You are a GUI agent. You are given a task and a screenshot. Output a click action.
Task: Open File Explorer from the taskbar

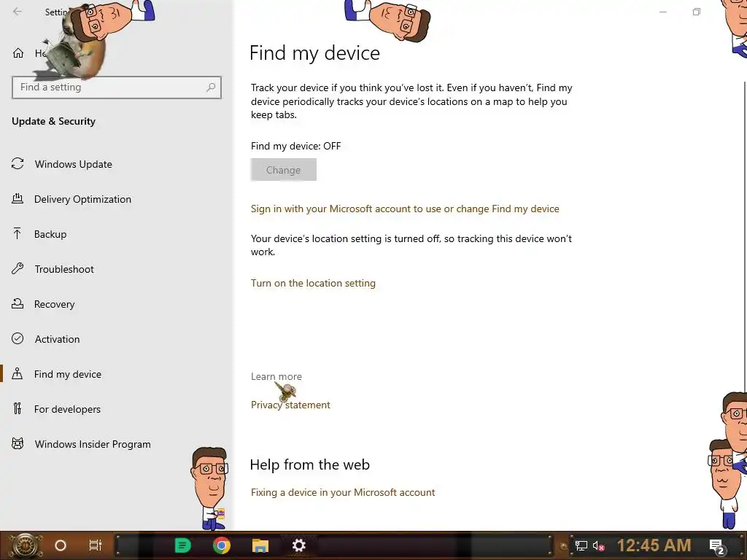(260, 545)
